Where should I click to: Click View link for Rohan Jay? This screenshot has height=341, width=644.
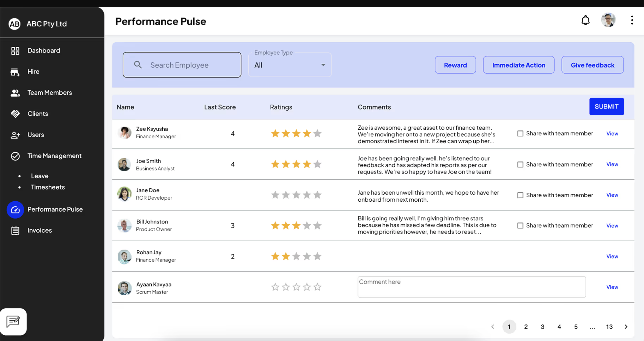coord(612,256)
